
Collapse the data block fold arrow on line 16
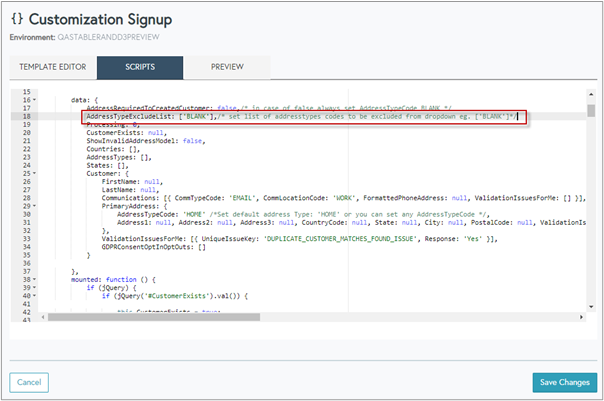coord(34,100)
